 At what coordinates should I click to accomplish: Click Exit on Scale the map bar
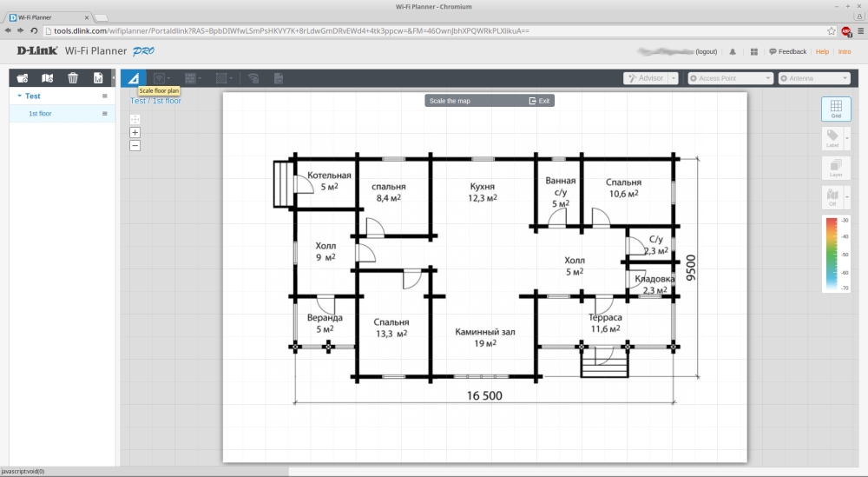[x=539, y=101]
